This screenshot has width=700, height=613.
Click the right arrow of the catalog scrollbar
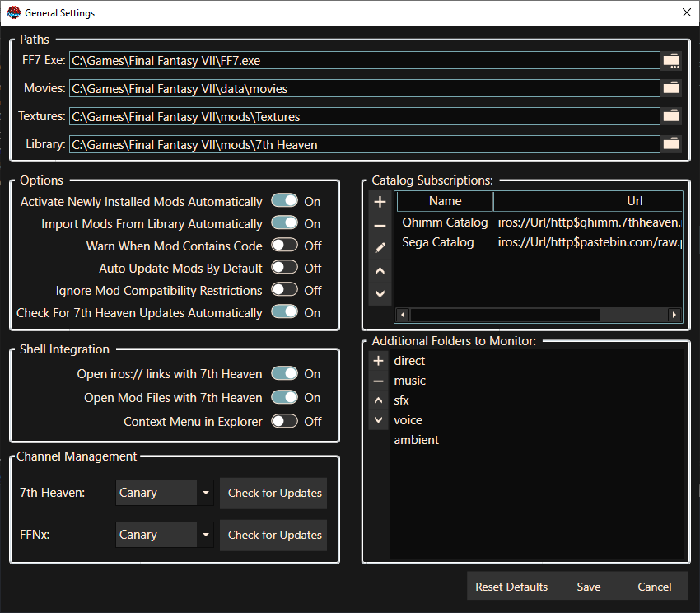[674, 315]
